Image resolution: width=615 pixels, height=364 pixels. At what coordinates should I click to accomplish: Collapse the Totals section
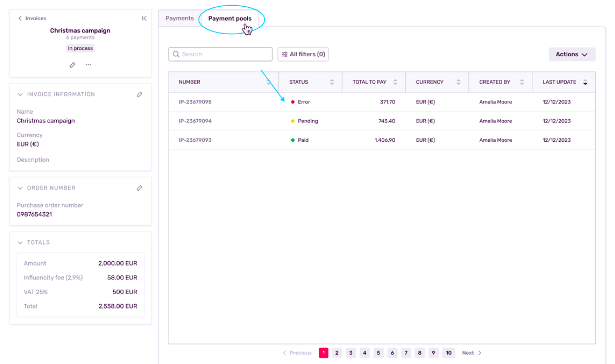[x=20, y=243]
